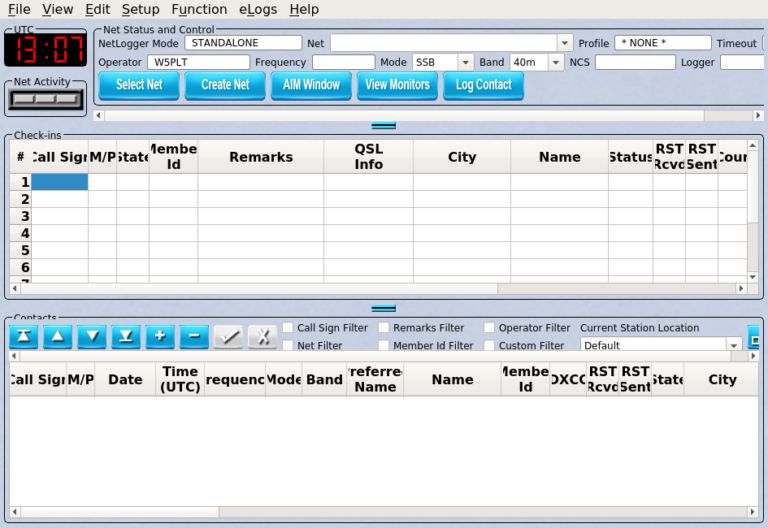Open the Setup menu

(x=141, y=9)
